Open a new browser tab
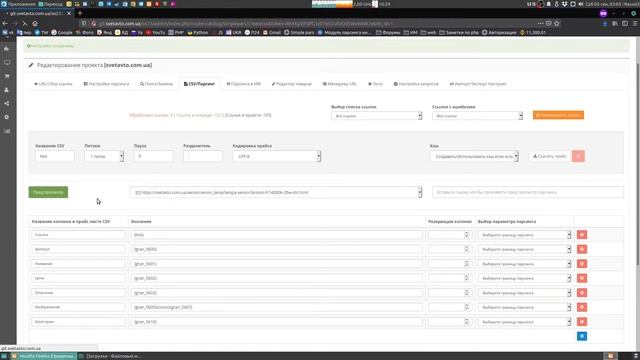The height and width of the screenshot is (360, 640). (x=80, y=13)
